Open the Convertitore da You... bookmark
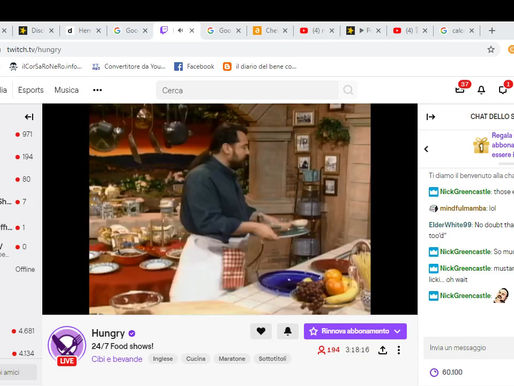Screen dimensions: 514x386 129,67
